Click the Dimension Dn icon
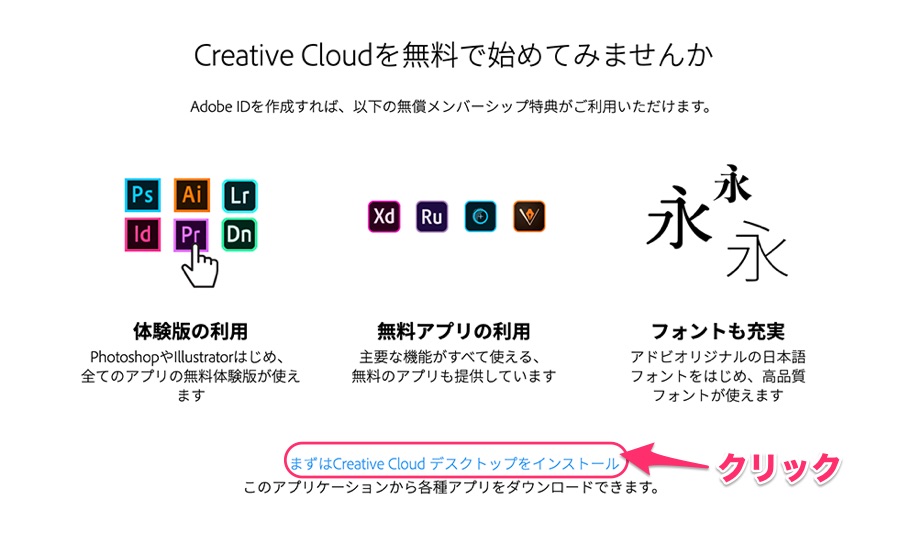This screenshot has width=900, height=544. click(239, 234)
